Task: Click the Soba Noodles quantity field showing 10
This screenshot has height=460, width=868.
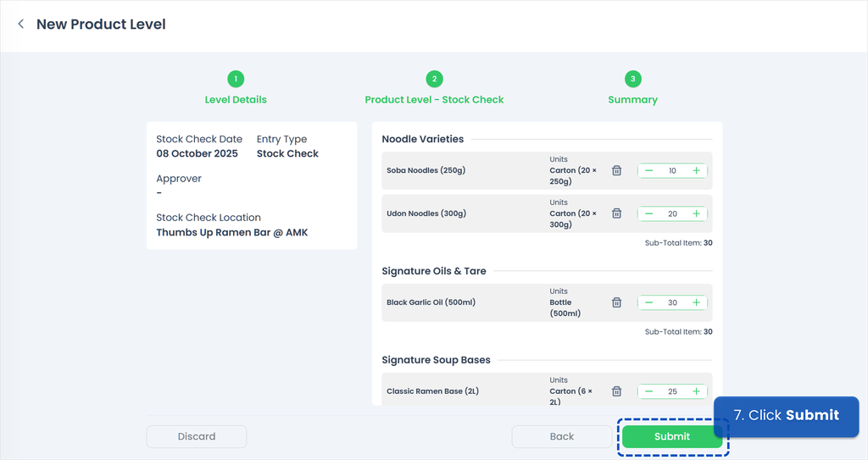Action: [672, 170]
